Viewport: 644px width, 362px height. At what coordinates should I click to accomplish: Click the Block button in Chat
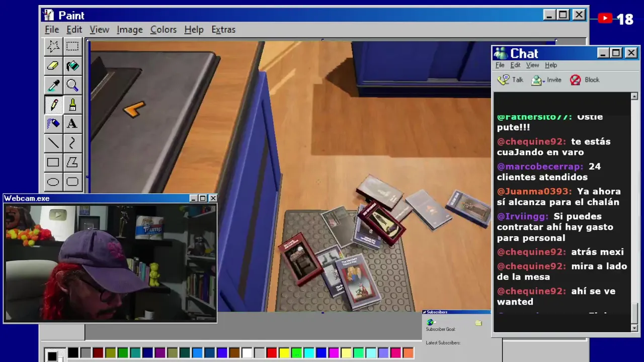tap(585, 80)
